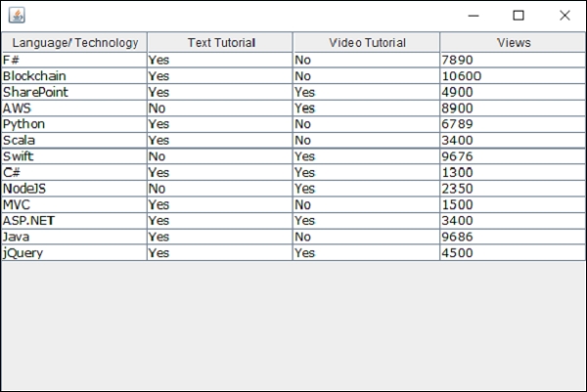This screenshot has width=587, height=392.
Task: Select the ASP.NET language cell
Action: (x=74, y=221)
